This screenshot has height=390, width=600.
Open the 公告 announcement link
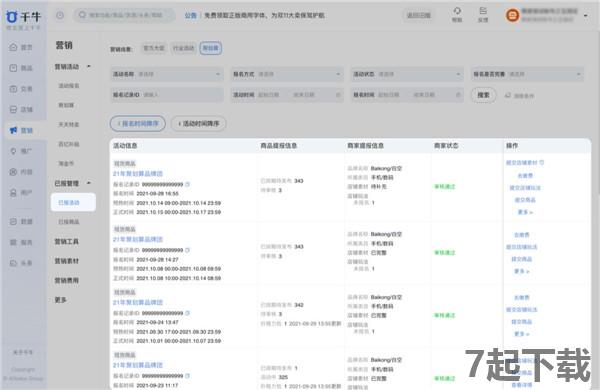tap(191, 15)
